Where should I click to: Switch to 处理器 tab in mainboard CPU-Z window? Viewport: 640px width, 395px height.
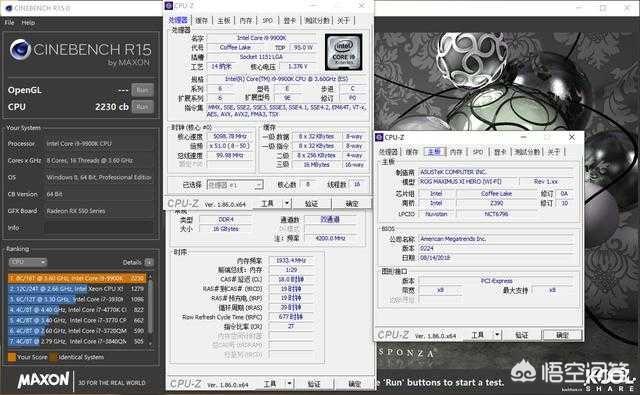point(389,152)
